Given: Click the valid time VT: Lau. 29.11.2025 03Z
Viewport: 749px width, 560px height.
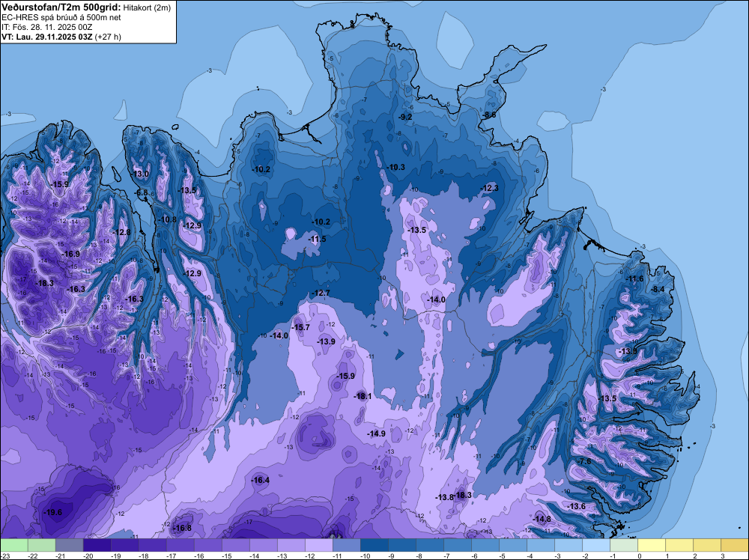Looking at the screenshot, I should [46, 37].
